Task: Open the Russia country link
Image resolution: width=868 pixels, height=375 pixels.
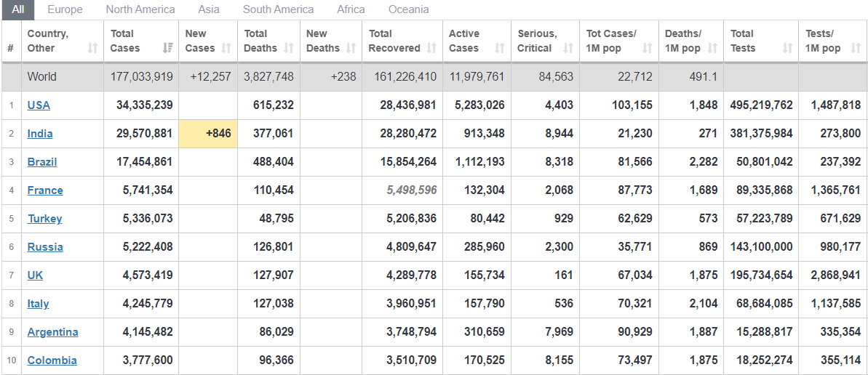Action: (45, 246)
